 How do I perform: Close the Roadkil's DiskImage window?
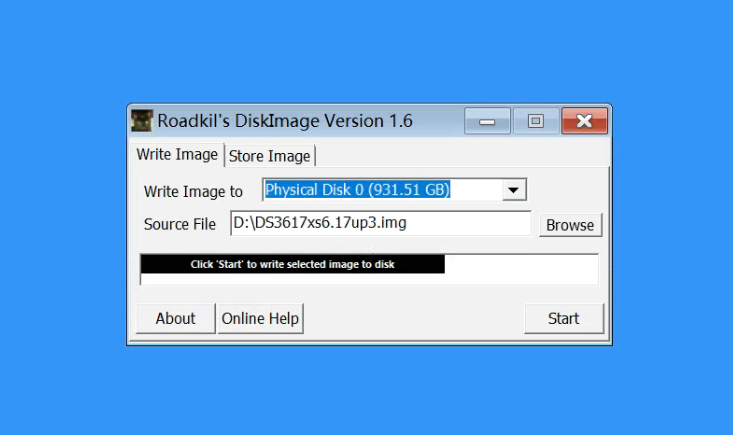[584, 121]
